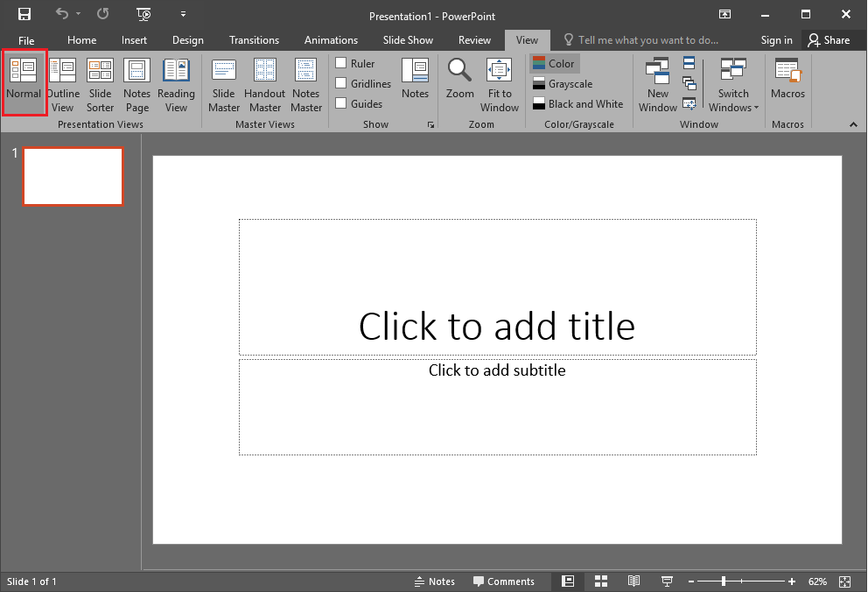Open the Handout Master view
This screenshot has height=592, width=868.
264,84
